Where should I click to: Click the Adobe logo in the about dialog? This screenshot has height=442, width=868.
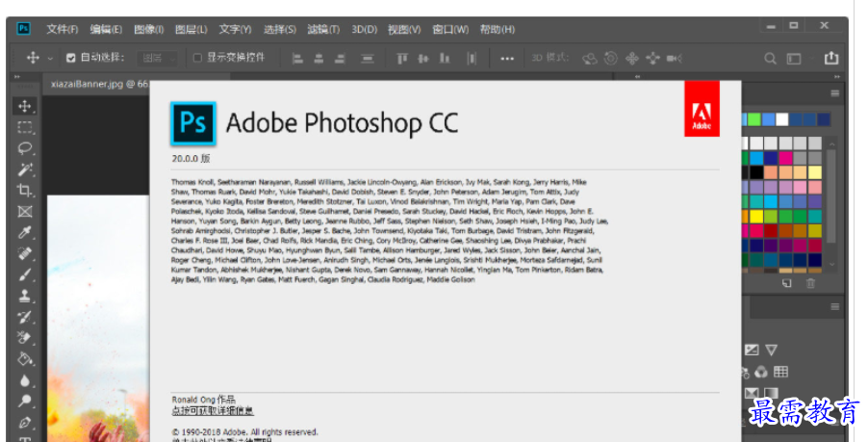pyautogui.click(x=702, y=109)
